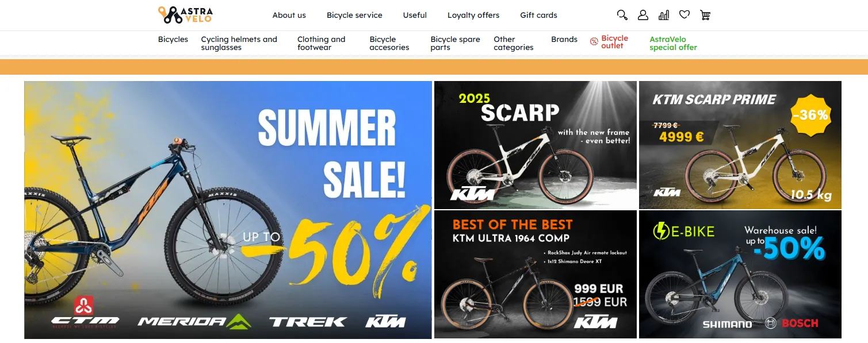The height and width of the screenshot is (343, 868).
Task: Open the shopping cart icon
Action: (705, 15)
